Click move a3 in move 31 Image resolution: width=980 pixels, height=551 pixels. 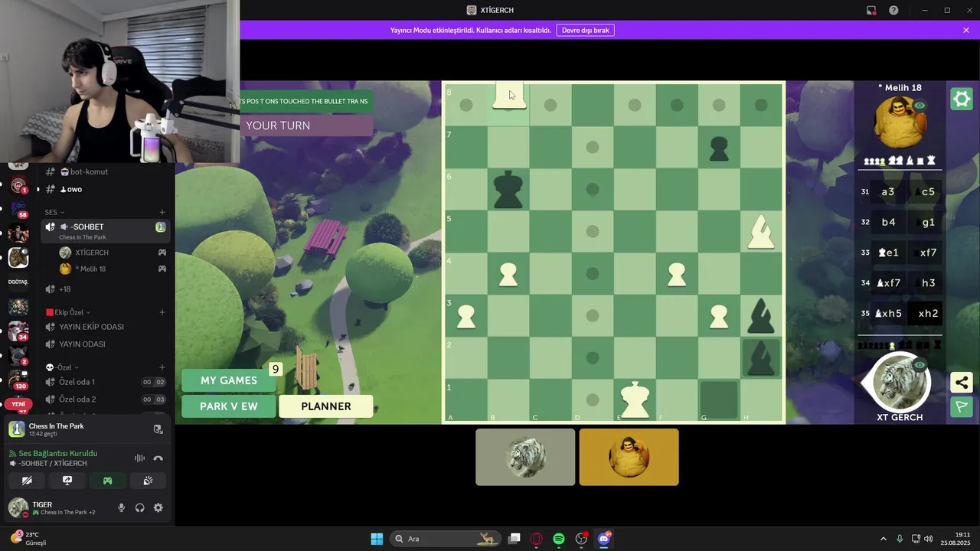click(888, 192)
